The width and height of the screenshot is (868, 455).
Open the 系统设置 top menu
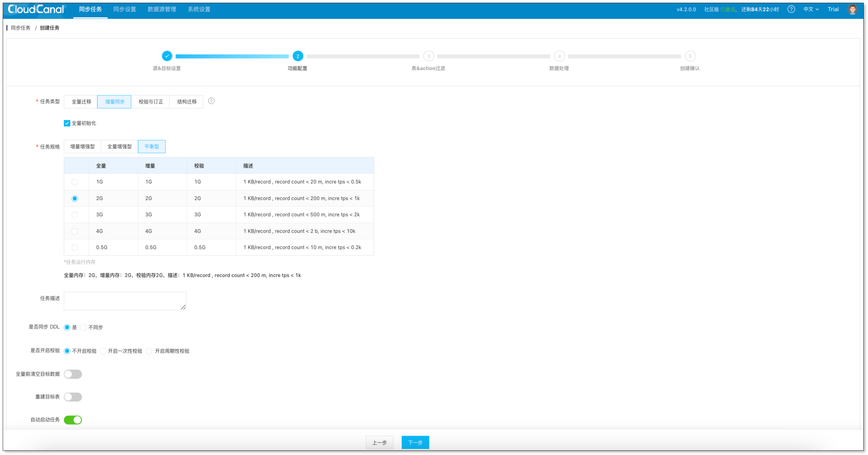(x=199, y=10)
